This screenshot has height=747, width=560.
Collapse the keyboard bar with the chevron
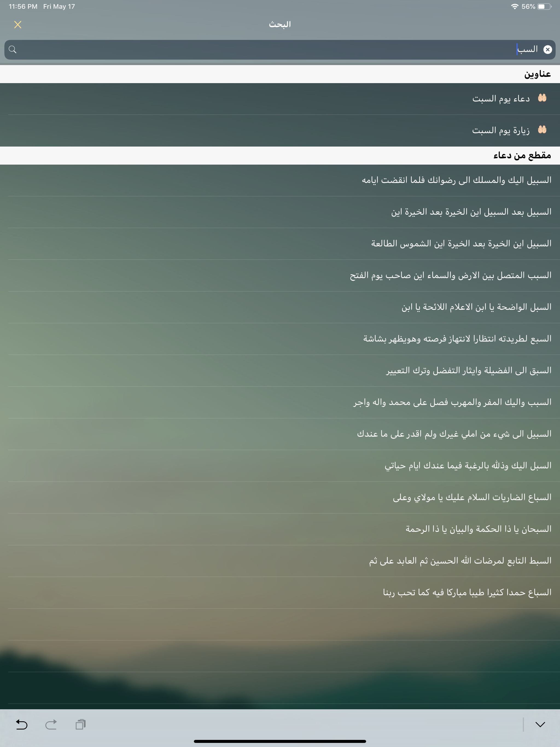[x=540, y=724]
